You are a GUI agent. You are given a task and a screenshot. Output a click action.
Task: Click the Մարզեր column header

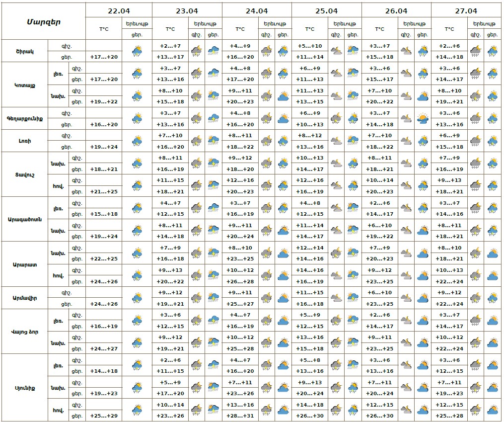43,22
